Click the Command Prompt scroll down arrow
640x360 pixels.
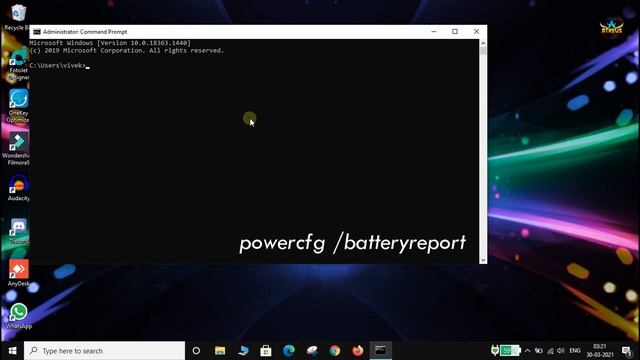(483, 260)
